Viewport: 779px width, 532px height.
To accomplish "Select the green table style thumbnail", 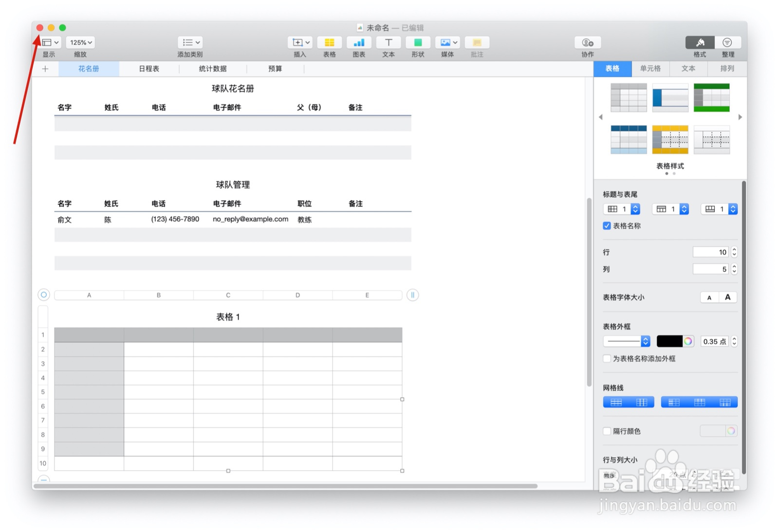I will (712, 97).
